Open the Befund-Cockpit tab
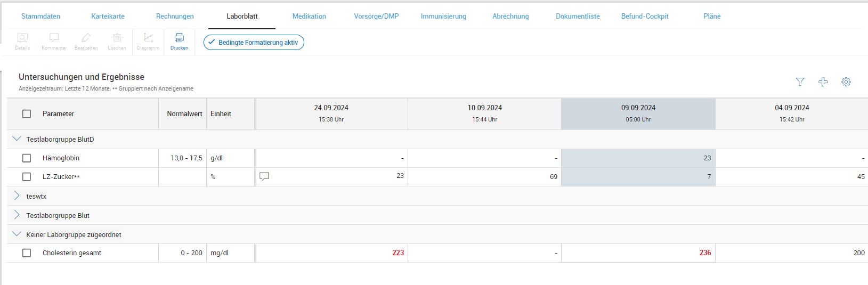 [644, 17]
